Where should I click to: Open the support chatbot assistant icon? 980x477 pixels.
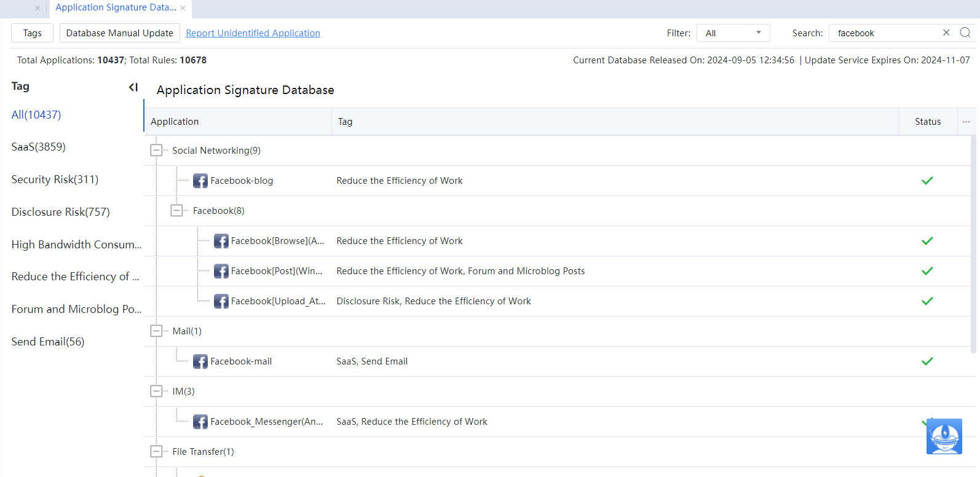(x=944, y=436)
